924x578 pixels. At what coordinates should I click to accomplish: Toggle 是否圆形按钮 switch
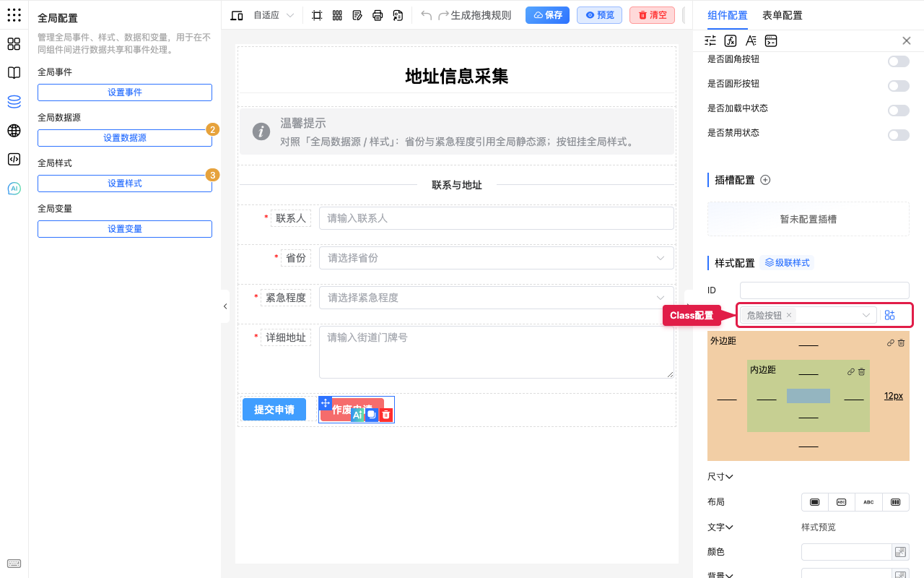(x=899, y=85)
